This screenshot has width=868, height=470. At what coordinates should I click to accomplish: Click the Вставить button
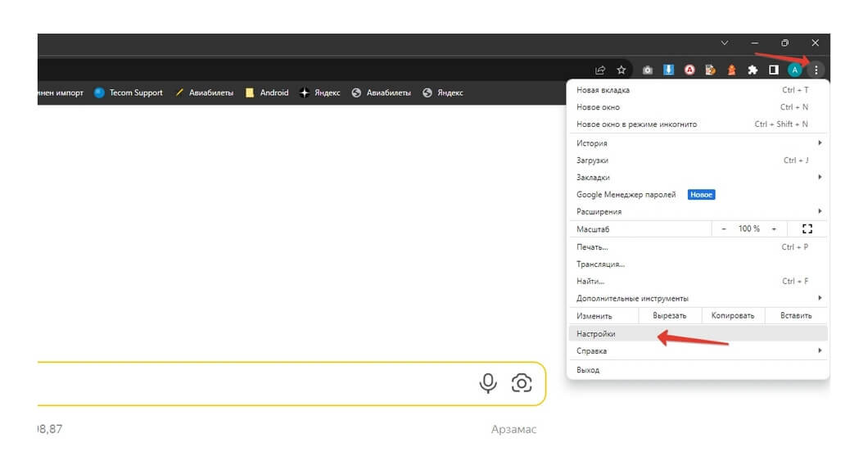[796, 315]
